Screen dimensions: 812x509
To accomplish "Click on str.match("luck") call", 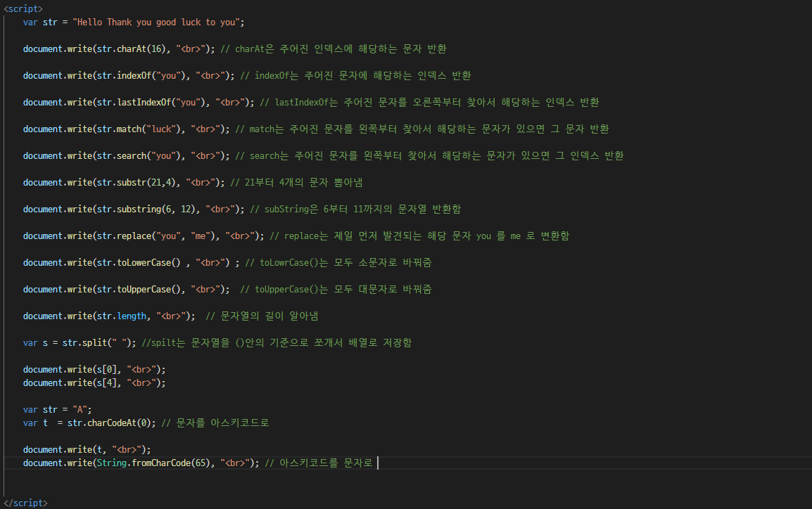I will (x=139, y=129).
